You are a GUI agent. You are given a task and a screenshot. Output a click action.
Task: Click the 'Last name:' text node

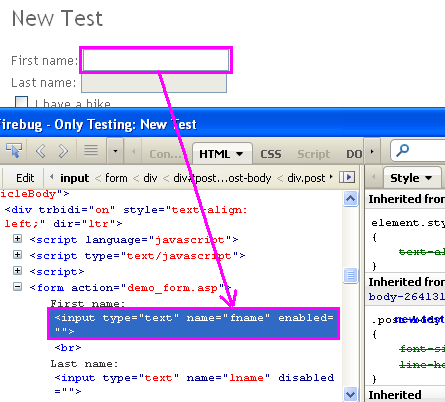pyautogui.click(x=84, y=364)
